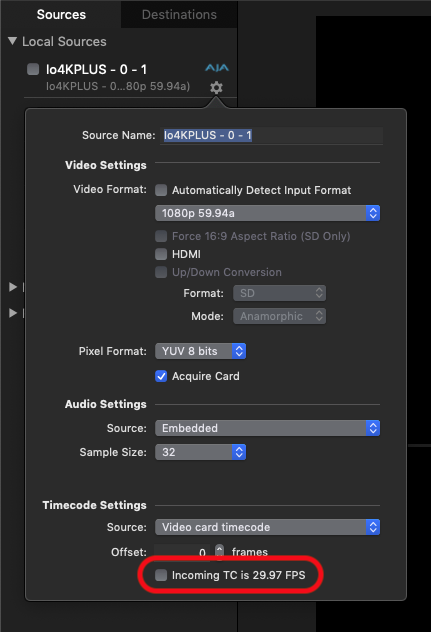Enable Automatically Detect Input Format
Screen dimensions: 431x632
pos(161,190)
